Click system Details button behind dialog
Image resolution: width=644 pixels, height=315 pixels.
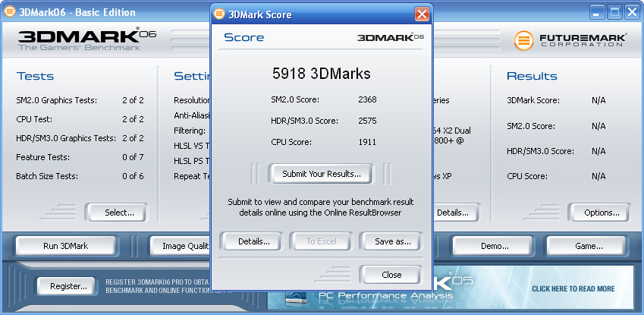[x=455, y=213]
